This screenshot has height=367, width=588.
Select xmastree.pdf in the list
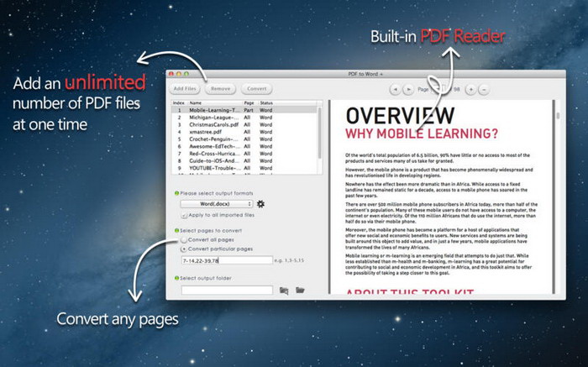point(244,132)
